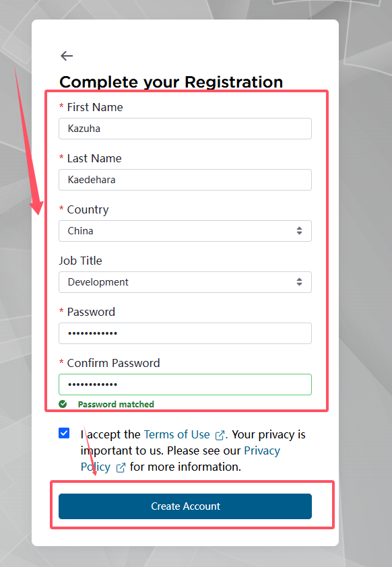Focus the First Name field containing Kazuha

tap(185, 129)
